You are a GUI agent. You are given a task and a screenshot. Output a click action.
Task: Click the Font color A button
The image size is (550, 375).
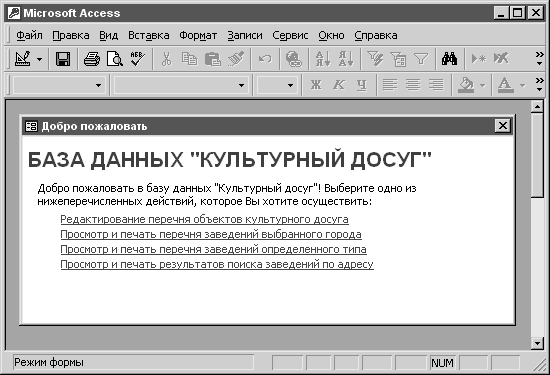point(505,85)
